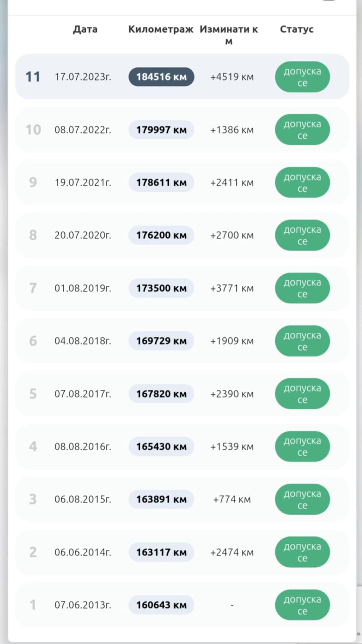Click the 160643 км mileage badge

pos(161,605)
